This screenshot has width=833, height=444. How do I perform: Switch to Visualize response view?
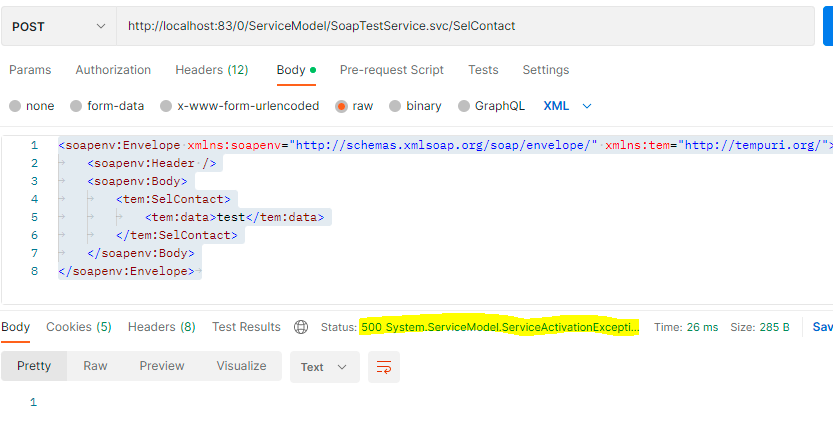coord(241,366)
